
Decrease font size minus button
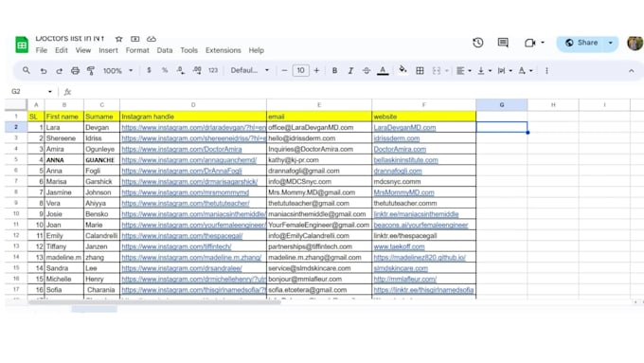pos(284,70)
